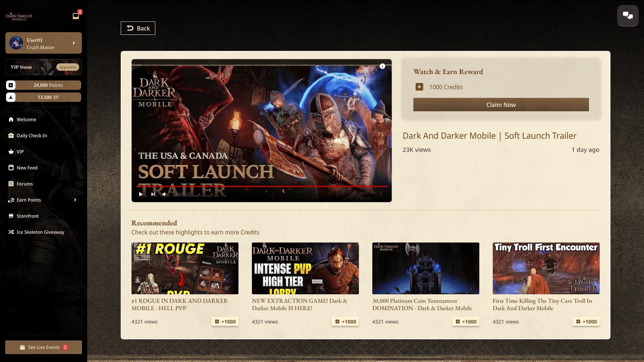The height and width of the screenshot is (362, 644).
Task: Click the Live Events count badge
Action: click(65, 347)
